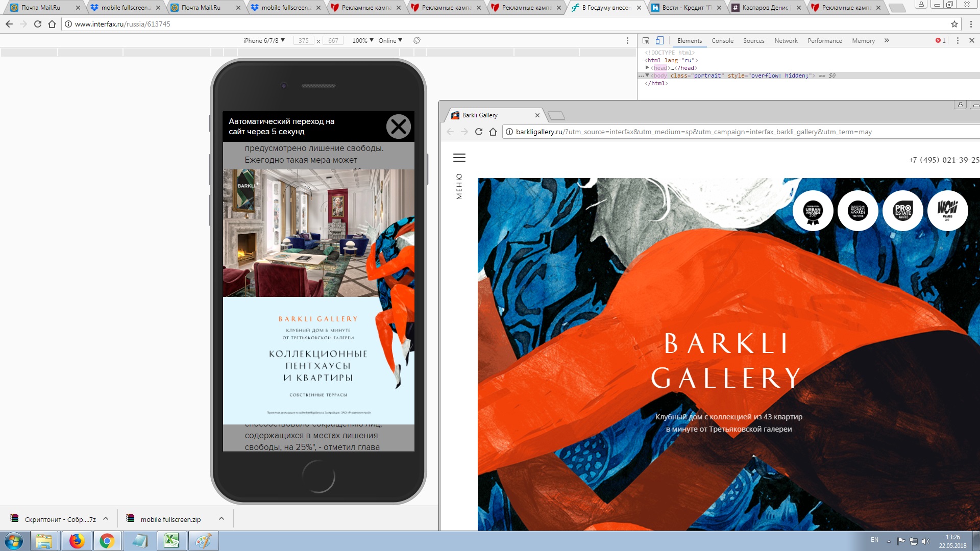Toggle the device toolbar in DevTools
This screenshot has width=980, height=551.
point(659,40)
